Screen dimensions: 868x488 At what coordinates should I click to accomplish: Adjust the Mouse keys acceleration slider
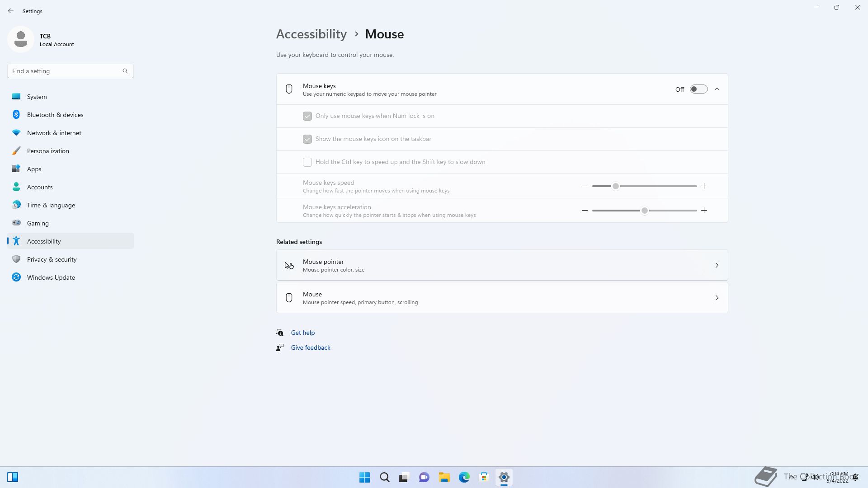(644, 211)
